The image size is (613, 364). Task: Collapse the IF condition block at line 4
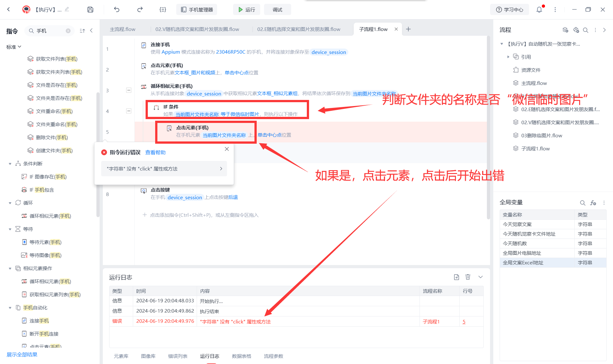(129, 111)
